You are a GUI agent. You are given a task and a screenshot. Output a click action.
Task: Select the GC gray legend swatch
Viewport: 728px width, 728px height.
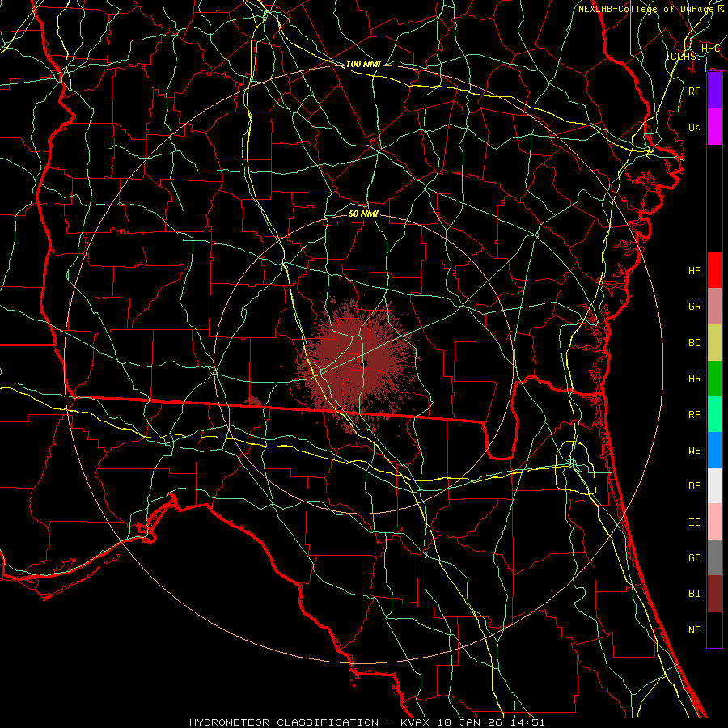714,557
